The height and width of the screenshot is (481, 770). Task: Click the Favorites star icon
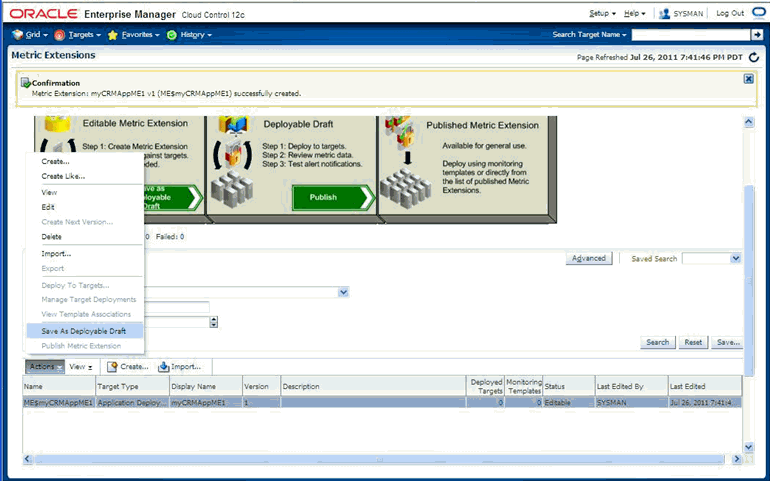112,35
